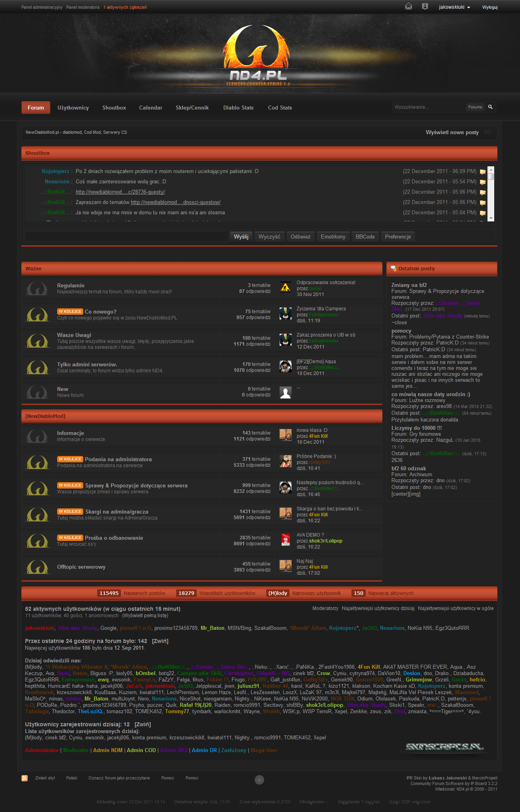The image size is (520, 812).
Task: Click avatar next to nowa klasa :D
Action: [x=286, y=435]
